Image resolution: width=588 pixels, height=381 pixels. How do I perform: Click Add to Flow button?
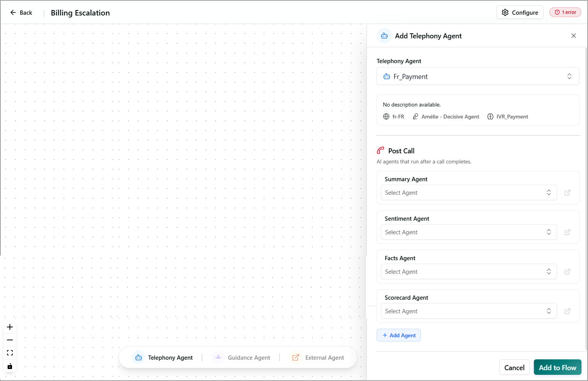pyautogui.click(x=557, y=367)
